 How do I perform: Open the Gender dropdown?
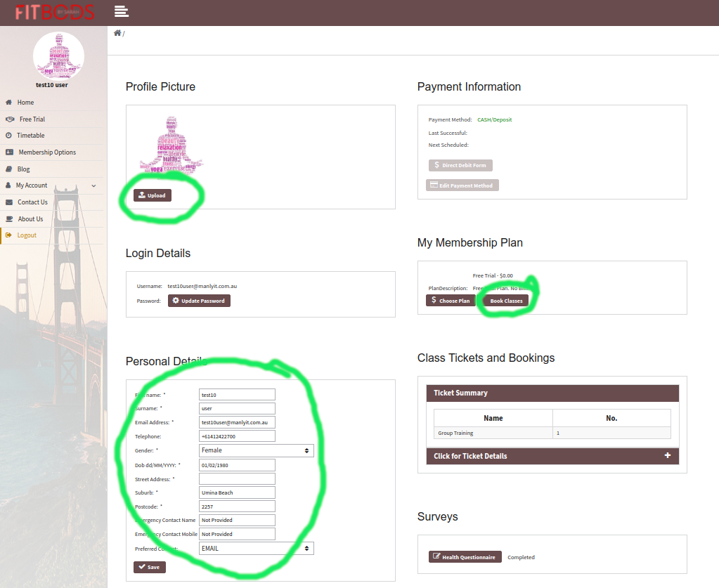coord(257,450)
